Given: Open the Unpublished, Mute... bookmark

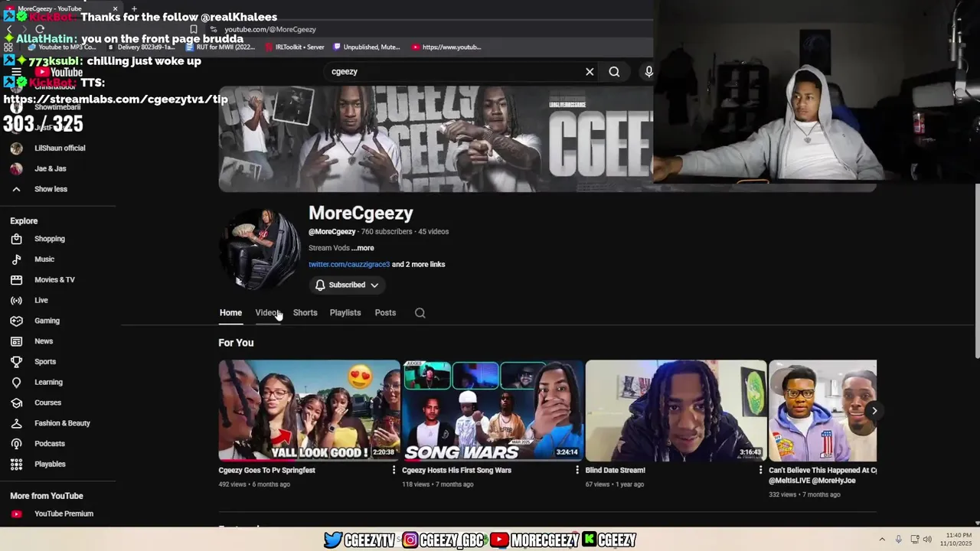Looking at the screenshot, I should pyautogui.click(x=367, y=47).
